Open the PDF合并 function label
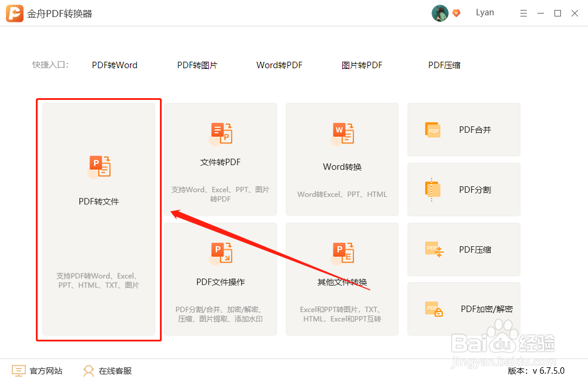The width and height of the screenshot is (588, 382). pyautogui.click(x=475, y=130)
